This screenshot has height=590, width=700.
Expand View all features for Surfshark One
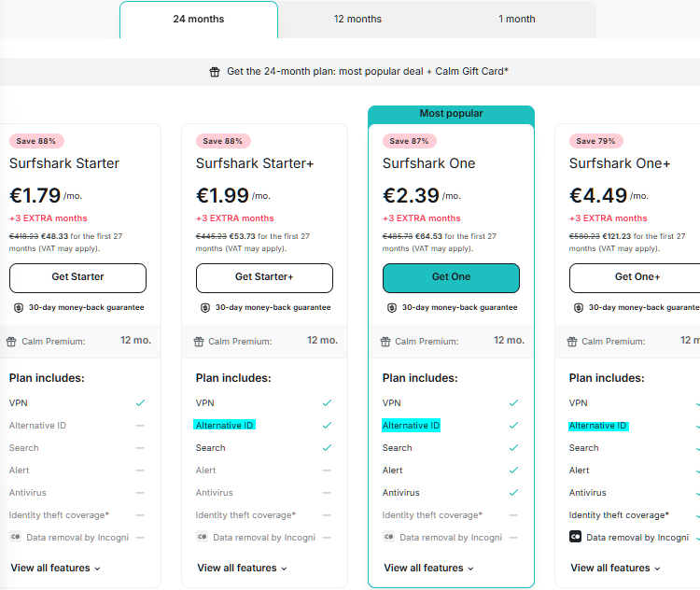pos(428,568)
